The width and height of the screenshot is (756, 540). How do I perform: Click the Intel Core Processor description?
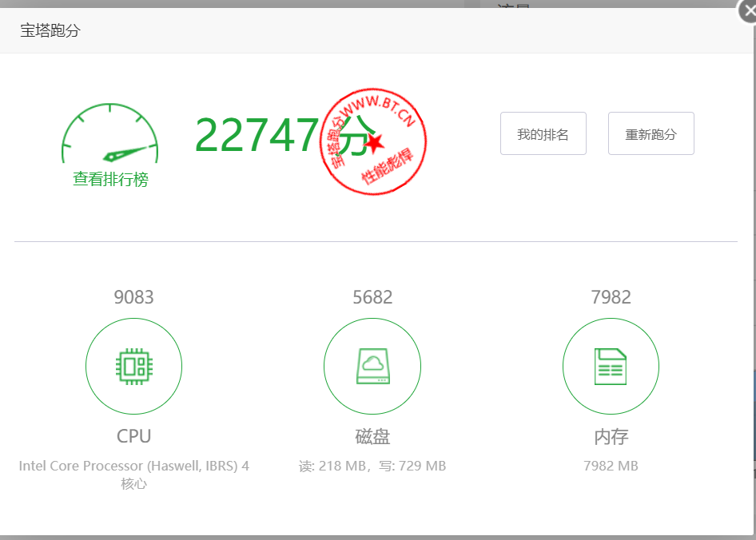click(134, 474)
